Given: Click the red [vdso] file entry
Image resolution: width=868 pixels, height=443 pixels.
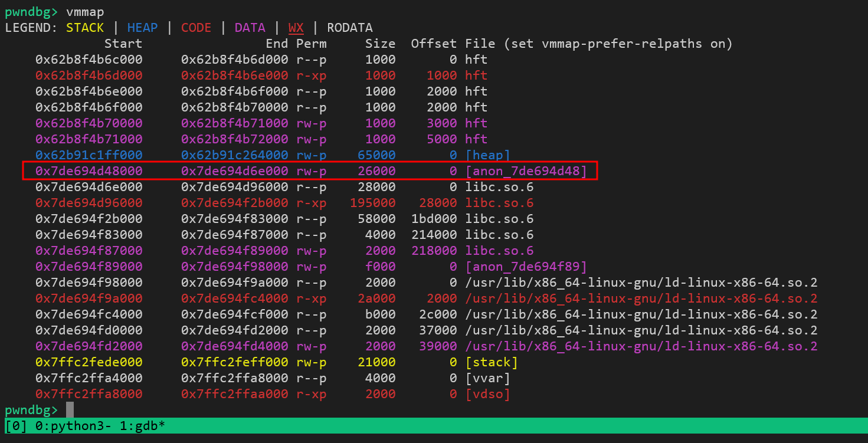Looking at the screenshot, I should [487, 394].
